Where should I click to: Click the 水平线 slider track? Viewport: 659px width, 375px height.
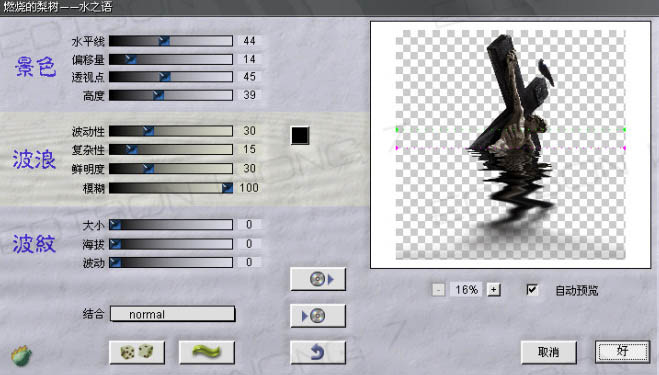coord(171,41)
